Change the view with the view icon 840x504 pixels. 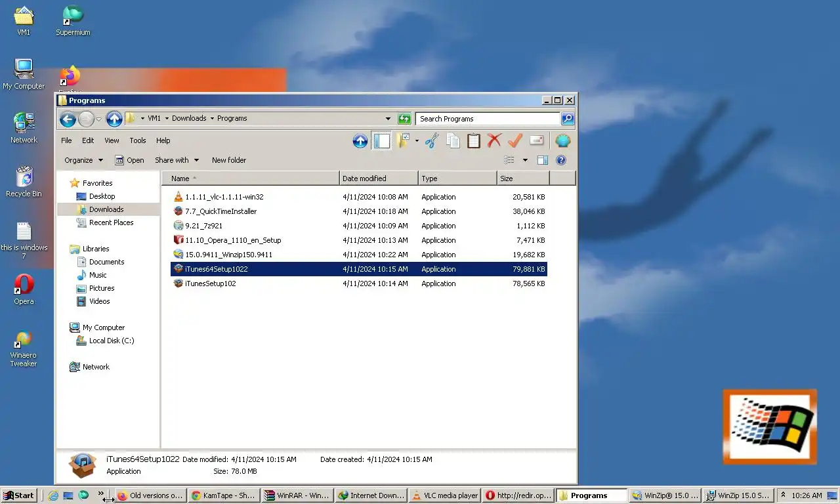click(x=509, y=160)
